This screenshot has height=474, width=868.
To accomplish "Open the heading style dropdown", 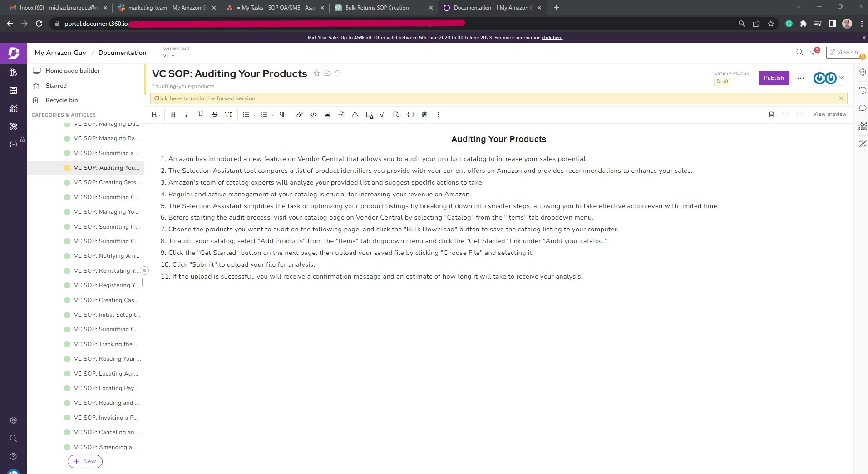I will pos(155,115).
